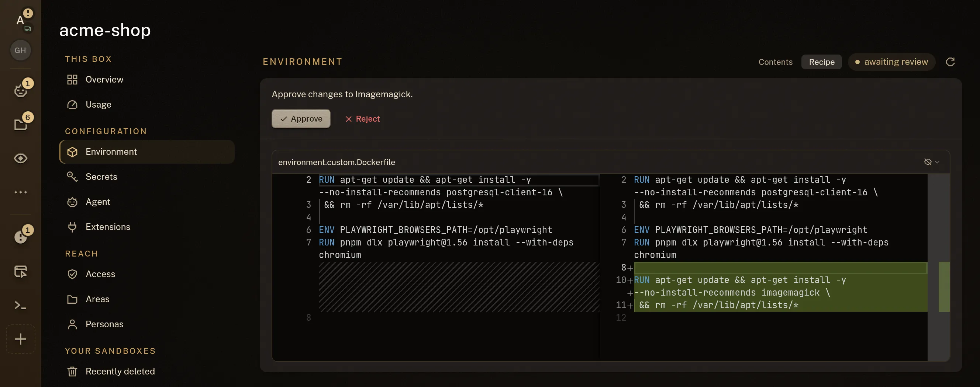The height and width of the screenshot is (387, 980).
Task: Click the awaiting review status pill
Action: point(891,62)
